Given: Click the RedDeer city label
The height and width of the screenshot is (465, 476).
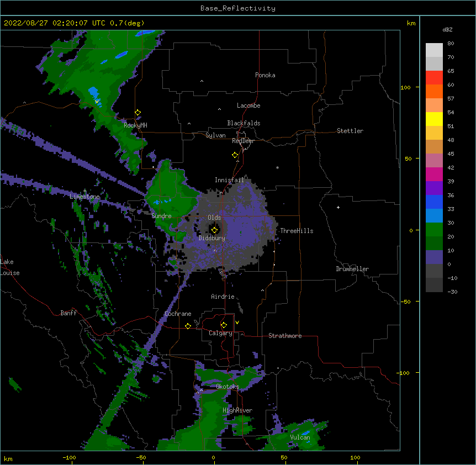Looking at the screenshot, I should 243,141.
